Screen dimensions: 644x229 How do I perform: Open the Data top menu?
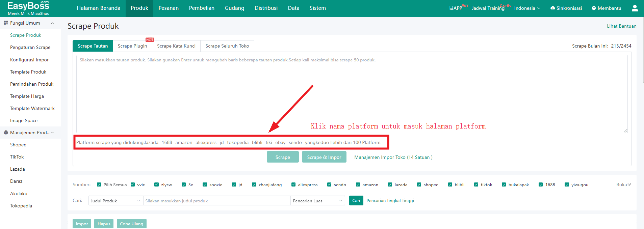pos(293,8)
